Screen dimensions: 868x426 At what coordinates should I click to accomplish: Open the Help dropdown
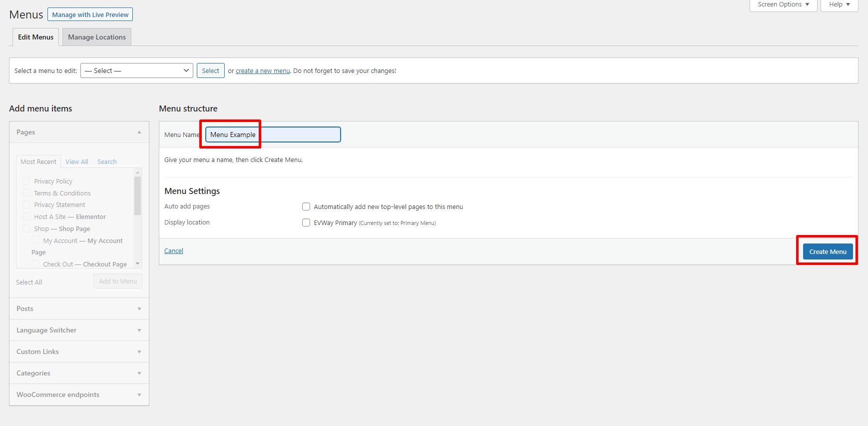tap(839, 4)
